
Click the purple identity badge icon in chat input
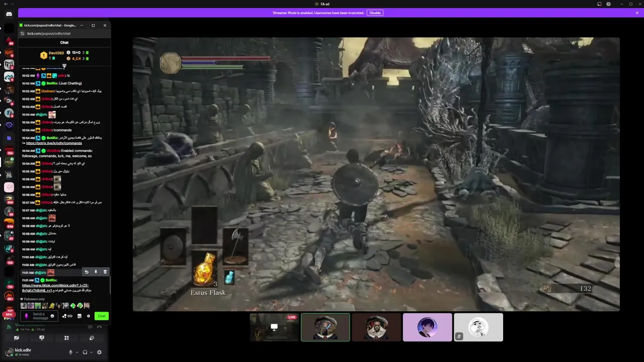pos(27,316)
